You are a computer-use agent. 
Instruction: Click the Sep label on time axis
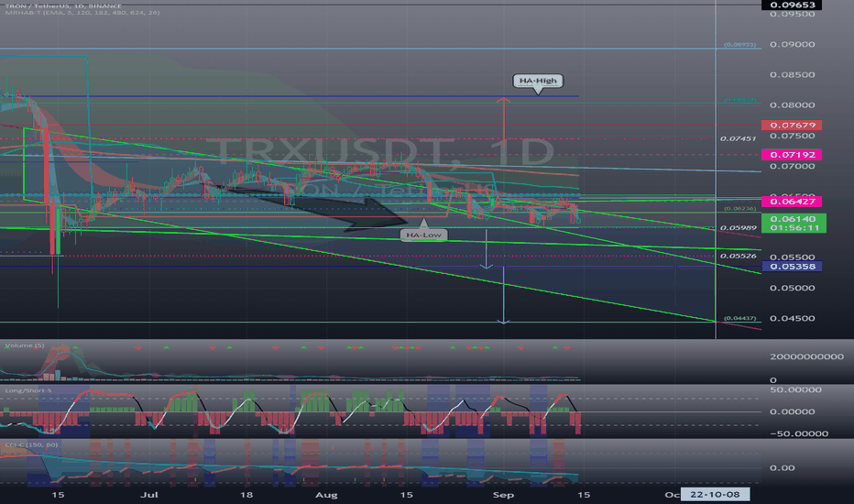503,495
